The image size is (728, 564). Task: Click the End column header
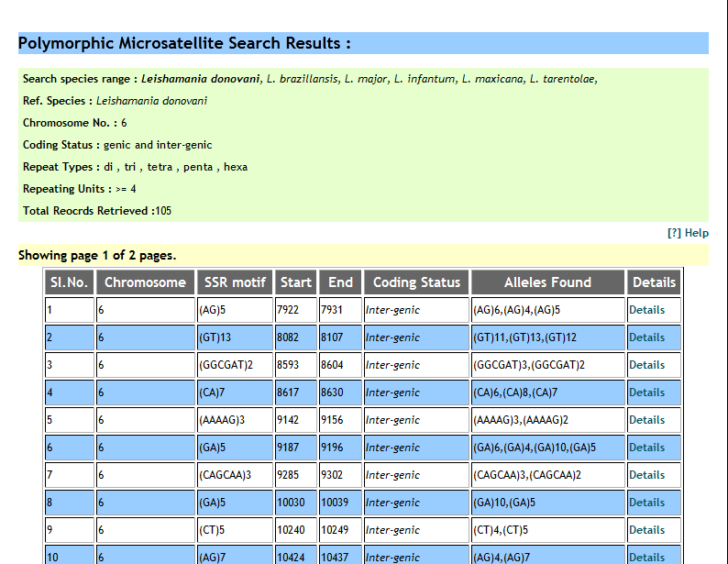340,282
